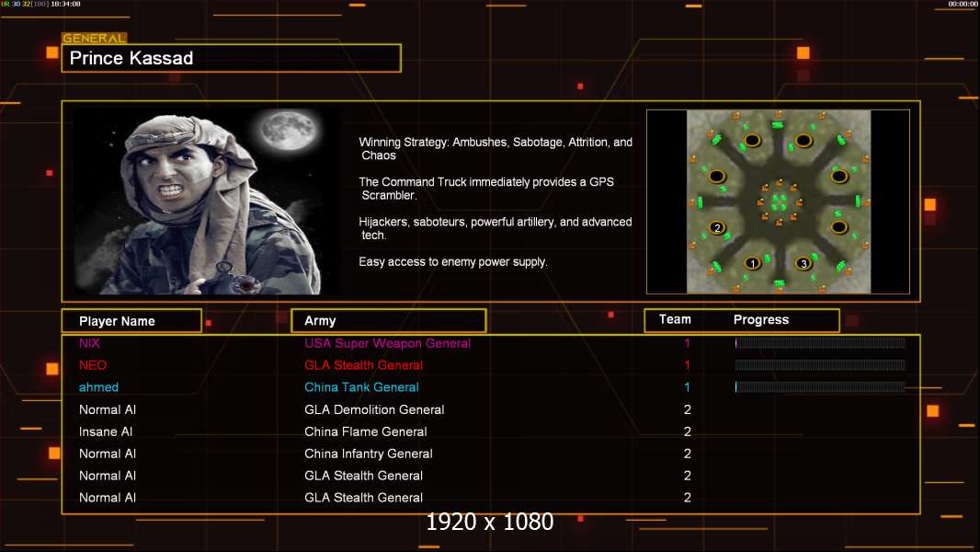980x552 pixels.
Task: Click USA Super Weapon General army
Action: pos(388,343)
